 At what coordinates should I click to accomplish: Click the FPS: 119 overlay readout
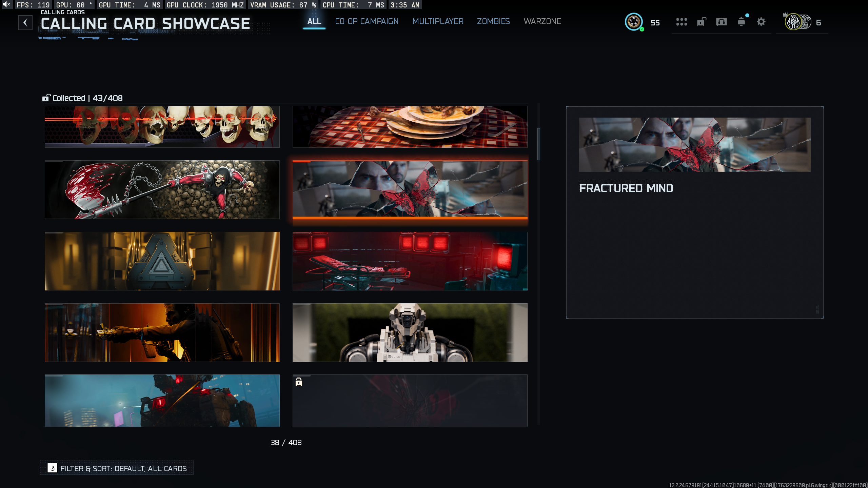33,5
